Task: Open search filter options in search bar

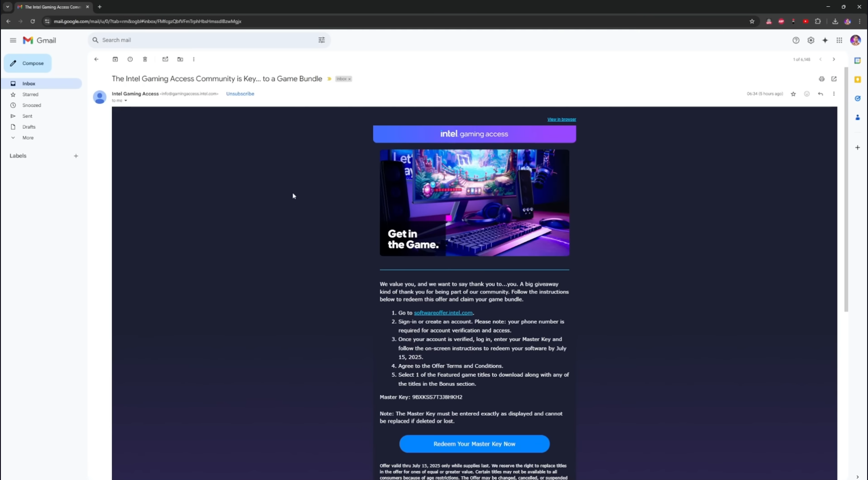Action: 321,40
